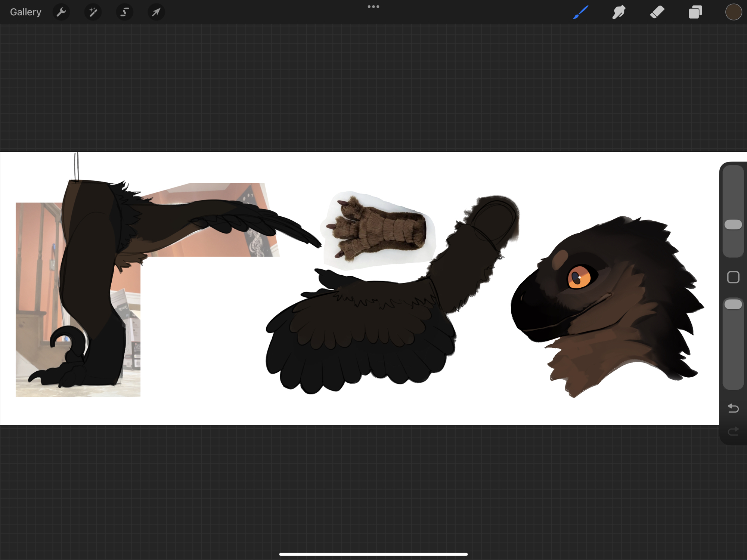Image resolution: width=747 pixels, height=560 pixels.
Task: Select the Smudge tool
Action: 619,12
